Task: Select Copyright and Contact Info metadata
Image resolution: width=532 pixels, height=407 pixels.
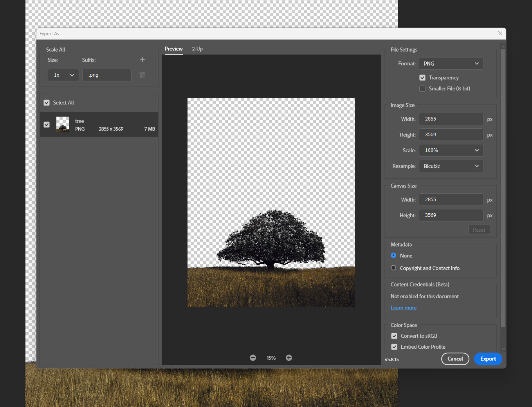Action: (x=393, y=268)
